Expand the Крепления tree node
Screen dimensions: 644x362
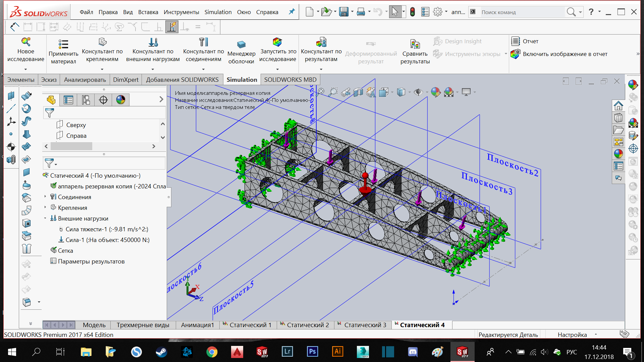pyautogui.click(x=45, y=207)
